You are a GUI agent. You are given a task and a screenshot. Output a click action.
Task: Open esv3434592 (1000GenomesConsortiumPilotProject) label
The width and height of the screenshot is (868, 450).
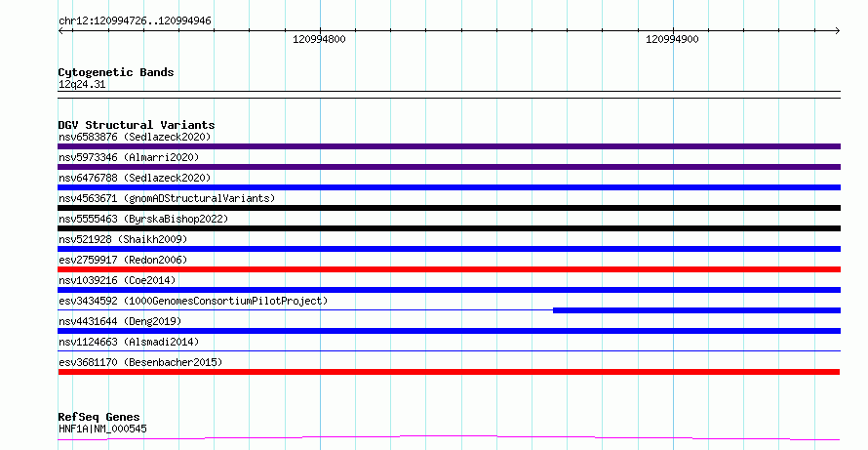[193, 301]
